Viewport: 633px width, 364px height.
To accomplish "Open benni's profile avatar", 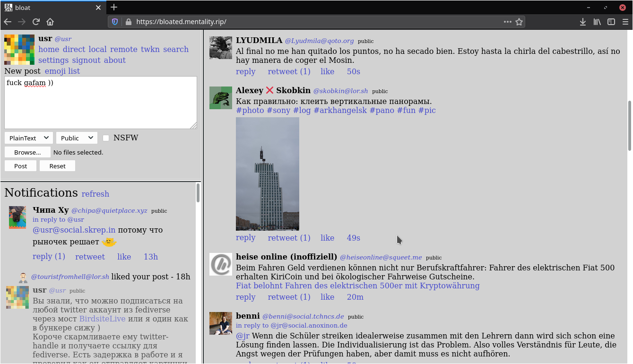I will [x=221, y=323].
